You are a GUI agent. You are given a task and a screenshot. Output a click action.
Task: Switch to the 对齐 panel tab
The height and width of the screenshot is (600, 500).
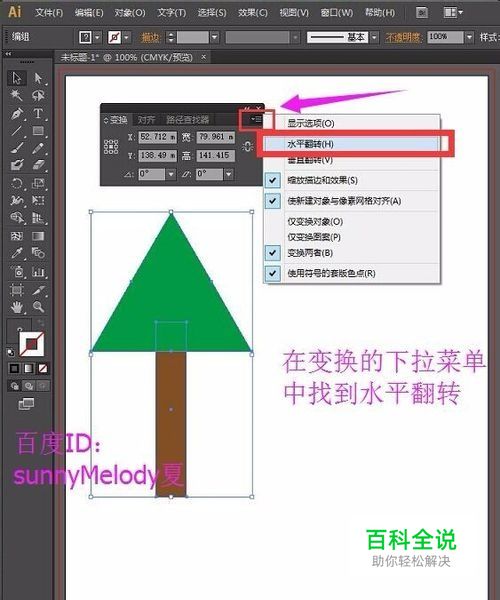(146, 120)
